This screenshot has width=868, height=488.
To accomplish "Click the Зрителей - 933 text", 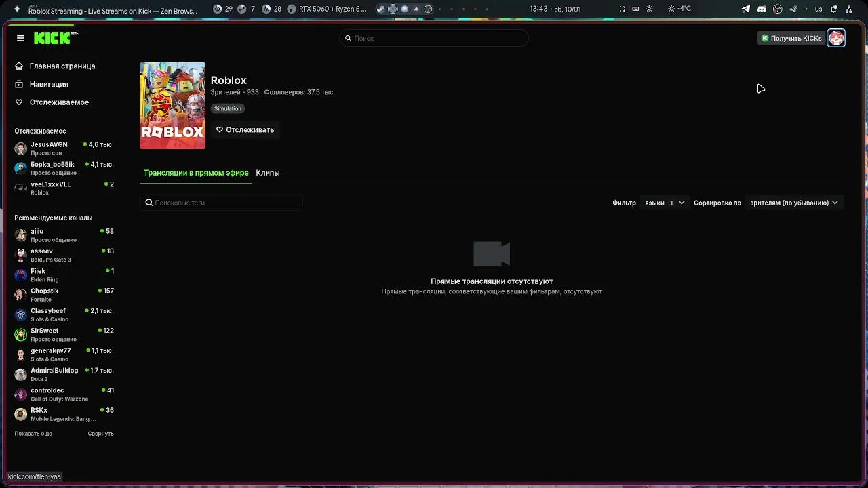I will [235, 92].
